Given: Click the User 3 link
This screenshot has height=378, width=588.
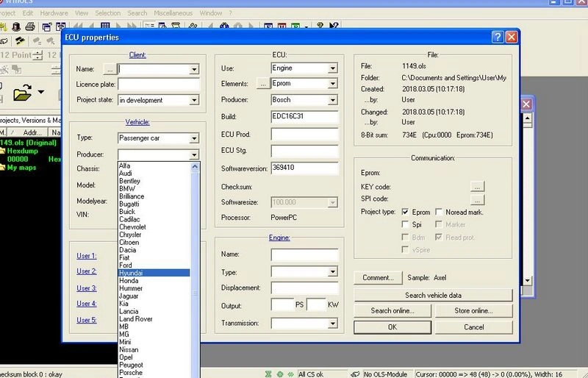Looking at the screenshot, I should (x=87, y=288).
